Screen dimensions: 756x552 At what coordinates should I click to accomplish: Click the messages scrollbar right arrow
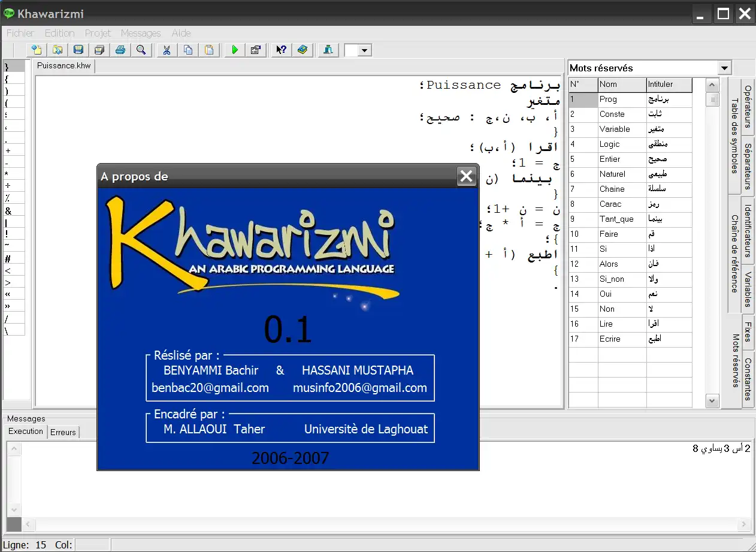[x=745, y=524]
